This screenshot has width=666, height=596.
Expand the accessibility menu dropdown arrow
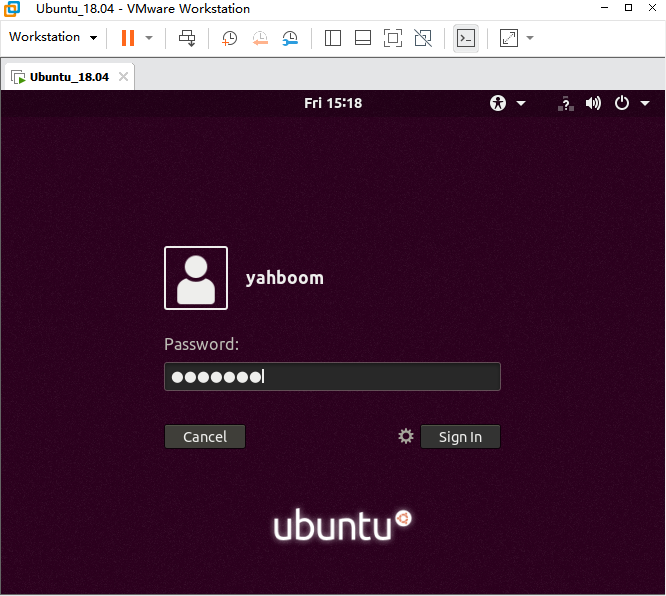pyautogui.click(x=521, y=103)
